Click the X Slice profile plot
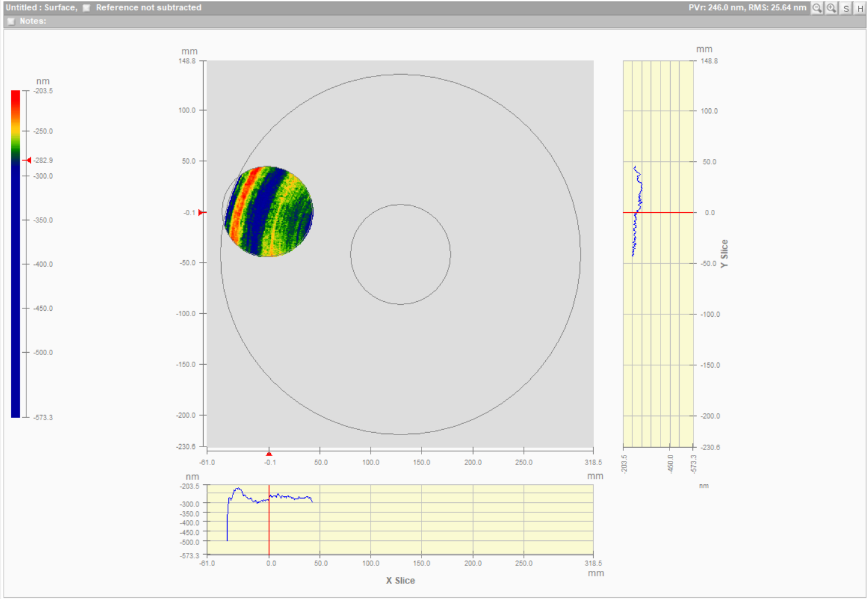 399,519
